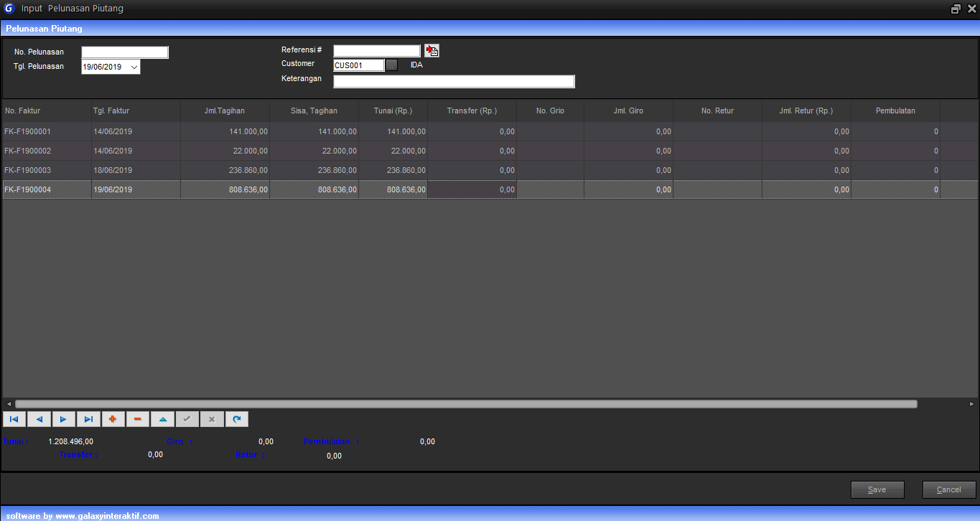Open the Tgl. Pelunasan date dropdown
The height and width of the screenshot is (521, 980).
click(x=134, y=67)
